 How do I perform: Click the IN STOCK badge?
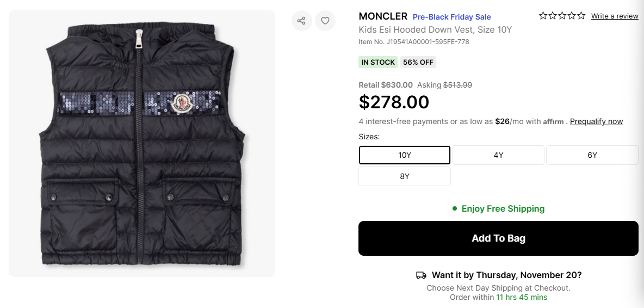coord(378,62)
